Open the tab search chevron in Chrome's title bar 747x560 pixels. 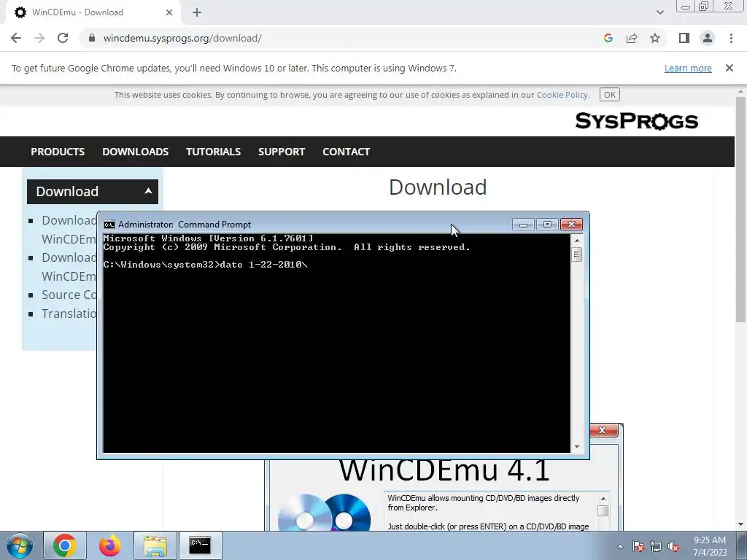(659, 12)
